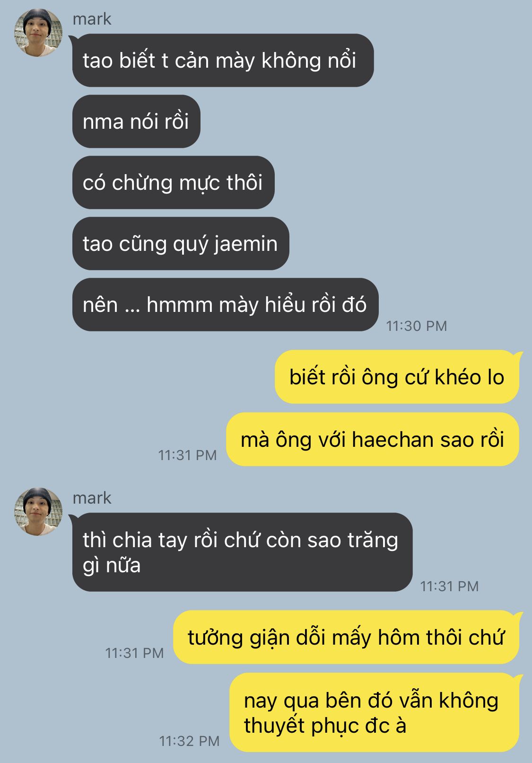532x763 pixels.
Task: Tap the 'nay qua bên đó' yellow message
Action: coord(375,712)
